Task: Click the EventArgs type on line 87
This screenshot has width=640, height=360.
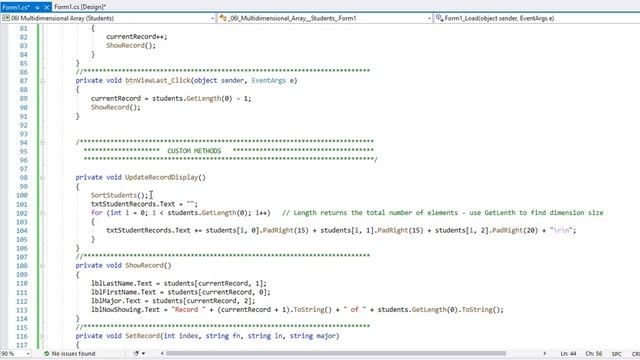Action: (x=269, y=80)
